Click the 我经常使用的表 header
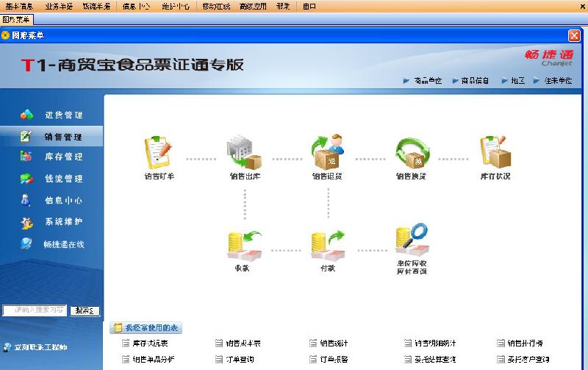Screen dimensions: 588x370 (146, 327)
